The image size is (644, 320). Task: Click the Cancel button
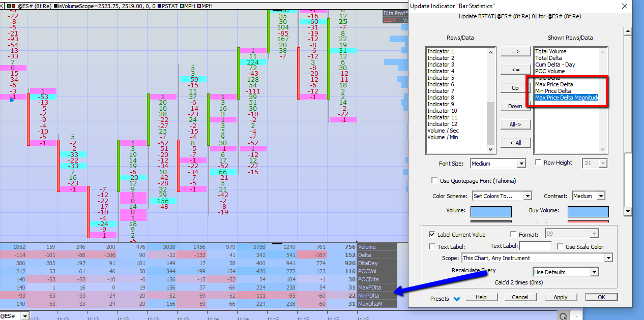click(520, 297)
